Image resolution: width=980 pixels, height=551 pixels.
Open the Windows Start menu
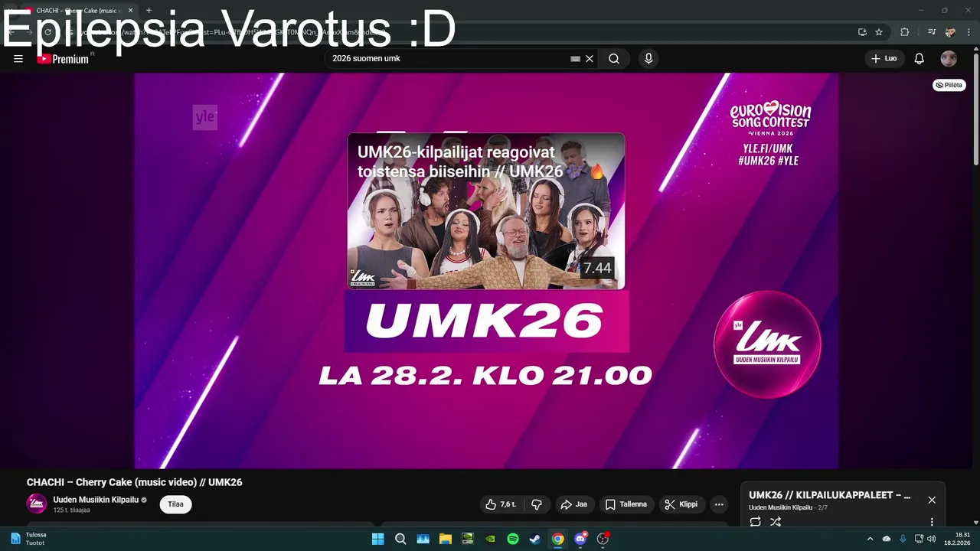click(377, 539)
